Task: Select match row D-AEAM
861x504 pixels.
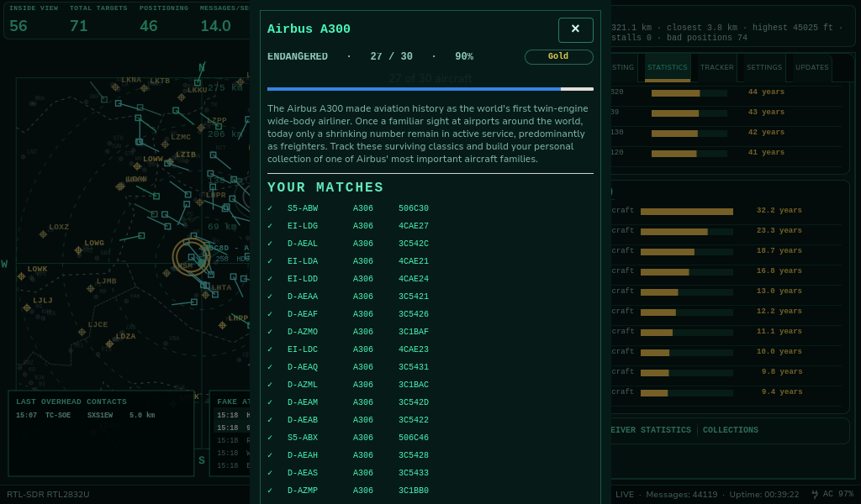Action: (x=430, y=402)
